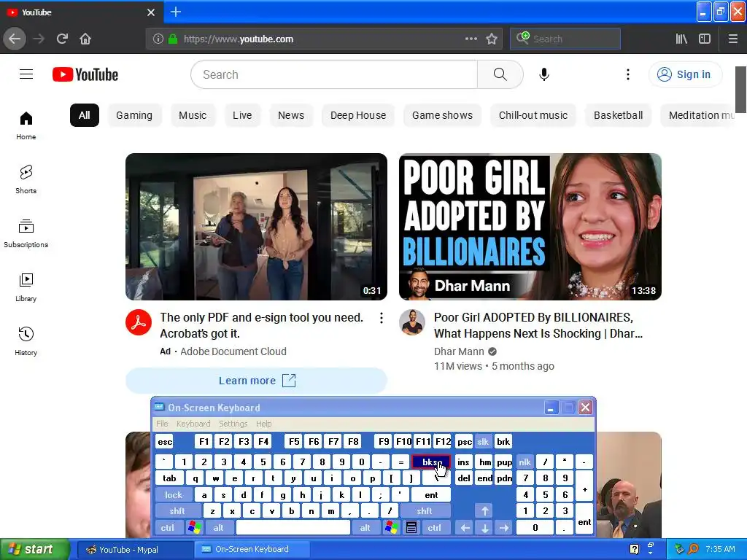Open a new browser tab with plus
Viewport: 747px width, 560px height.
176,12
